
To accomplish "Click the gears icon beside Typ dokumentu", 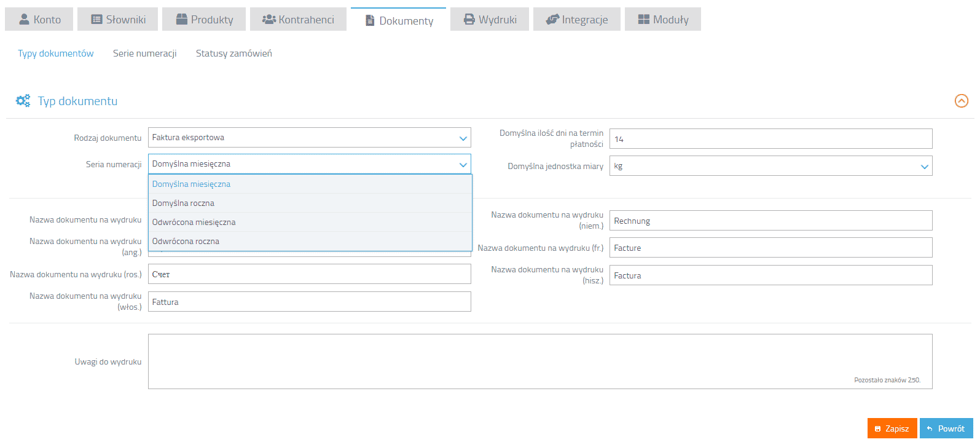I will point(23,101).
